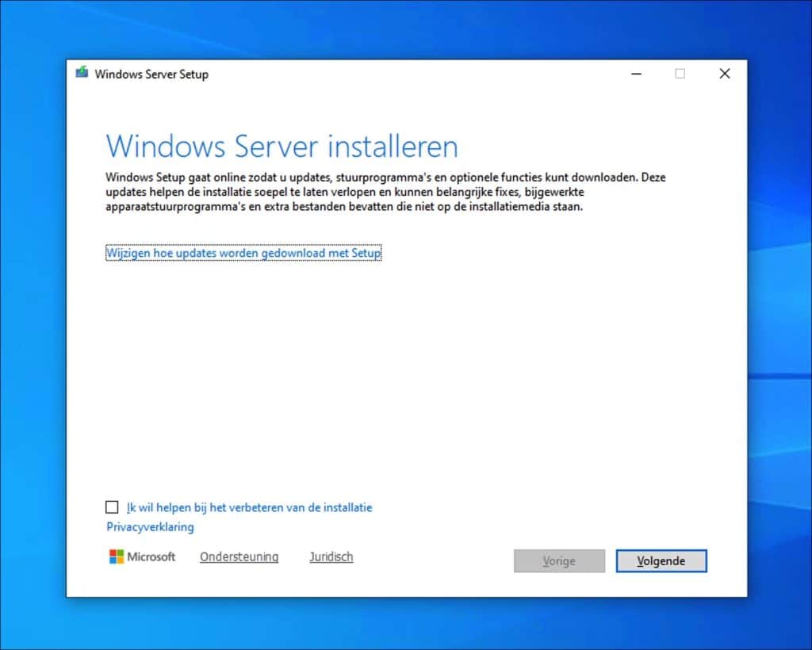This screenshot has width=812, height=650.
Task: Click the blue desktop wallpaper outside the dialog
Action: 777,317
